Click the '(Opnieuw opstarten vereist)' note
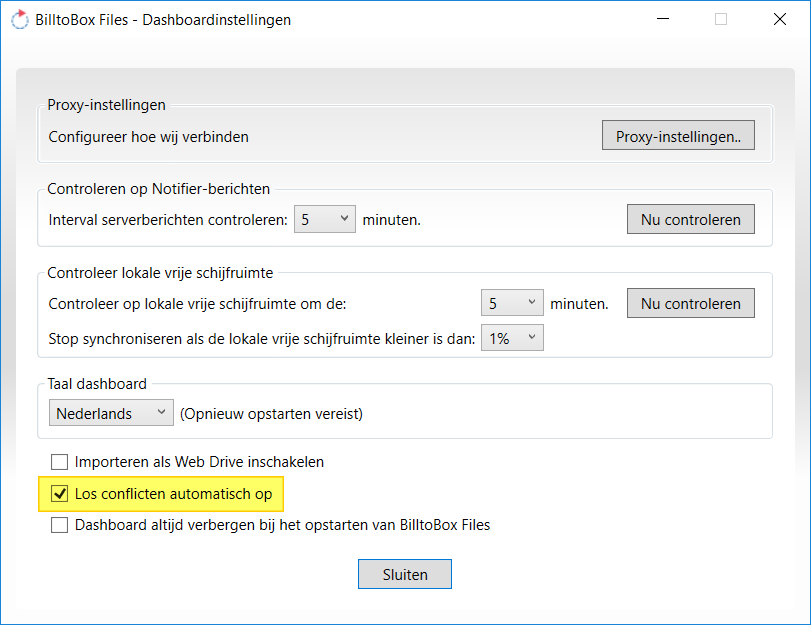 [x=272, y=414]
